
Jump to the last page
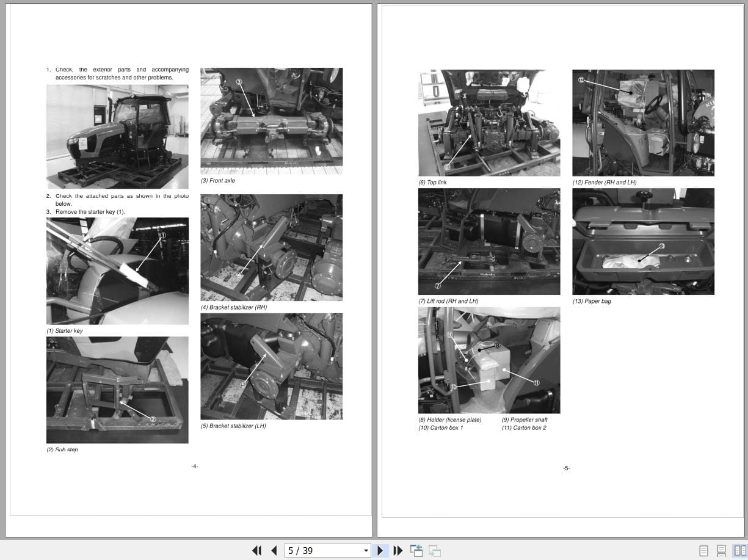click(x=398, y=551)
